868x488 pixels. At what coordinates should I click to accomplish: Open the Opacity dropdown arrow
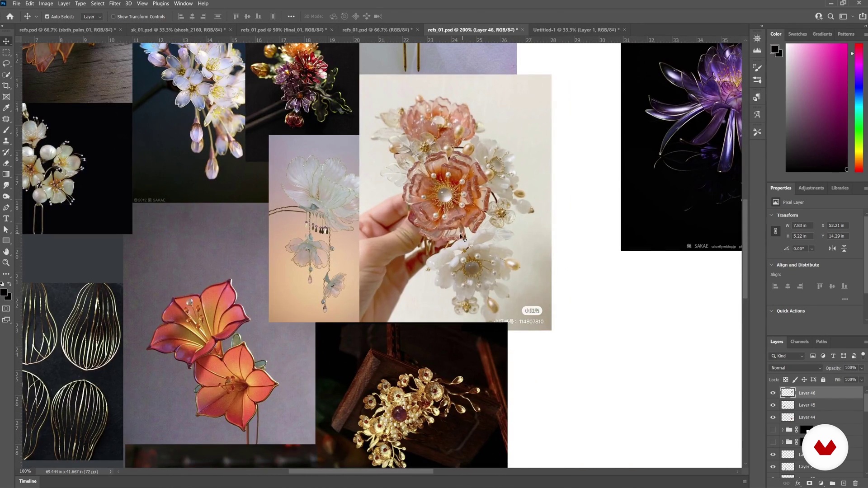[862, 368]
